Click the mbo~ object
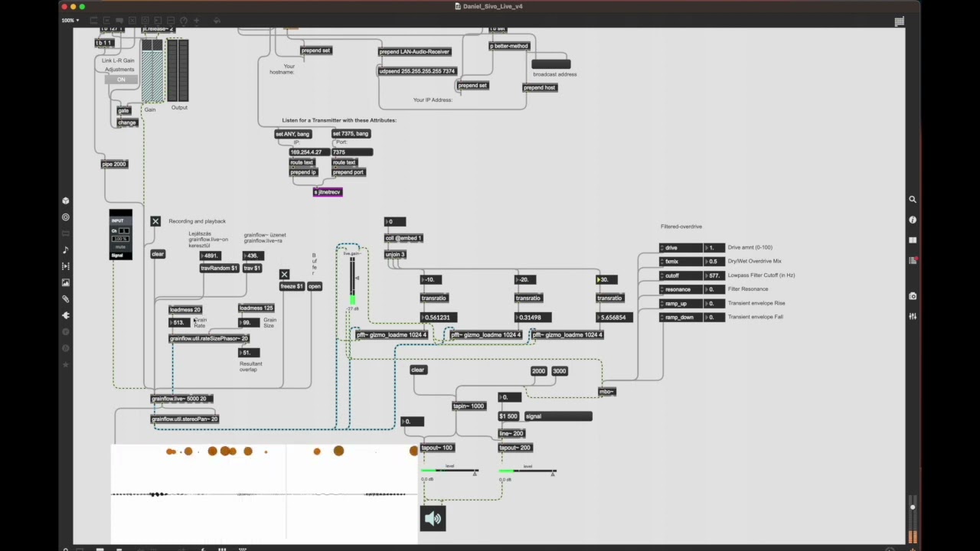Screen dimensions: 980x551 (606, 392)
